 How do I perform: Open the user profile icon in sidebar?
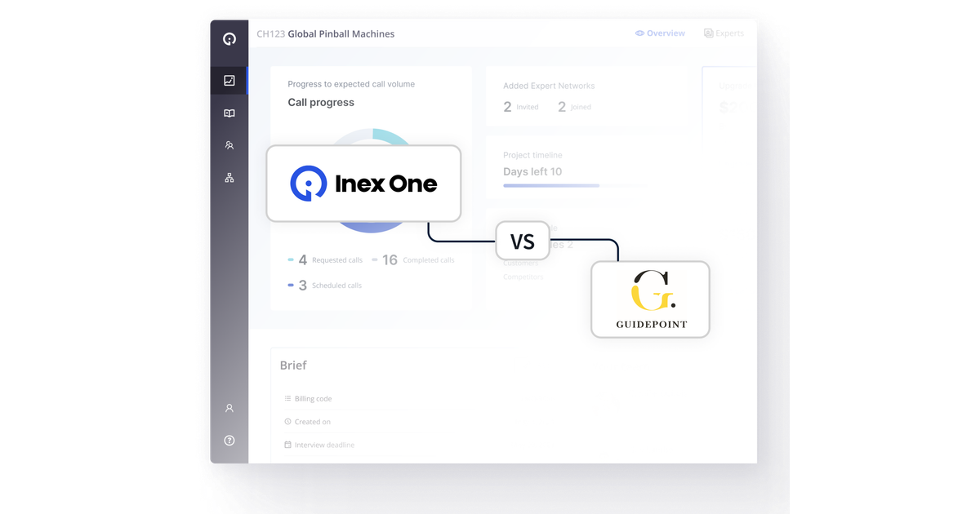tap(229, 408)
